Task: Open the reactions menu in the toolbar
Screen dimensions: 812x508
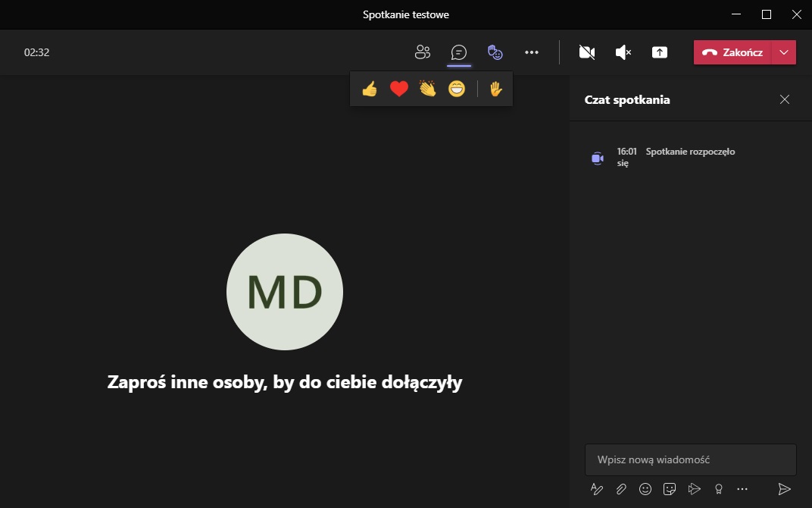Action: [495, 52]
